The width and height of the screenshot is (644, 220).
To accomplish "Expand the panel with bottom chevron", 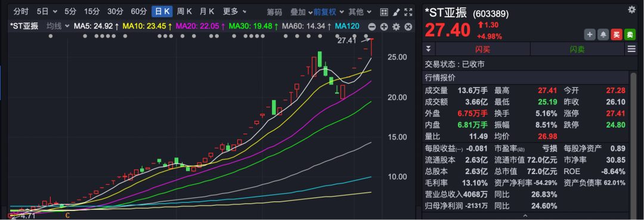I will pyautogui.click(x=525, y=215).
